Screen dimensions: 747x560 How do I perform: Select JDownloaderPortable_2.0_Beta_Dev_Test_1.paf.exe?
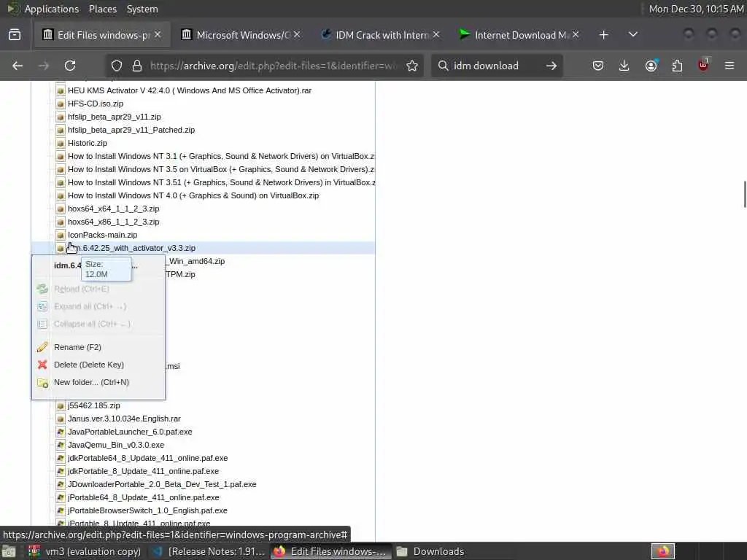162,484
